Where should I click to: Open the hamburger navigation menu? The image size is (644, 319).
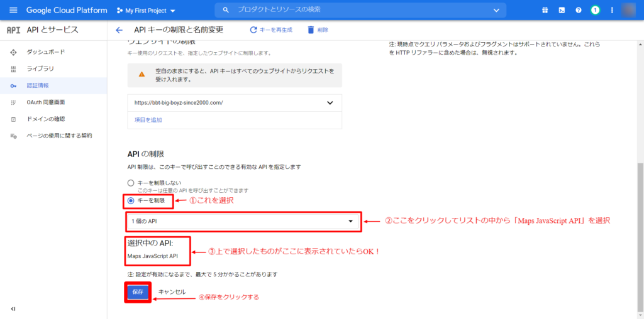click(14, 10)
